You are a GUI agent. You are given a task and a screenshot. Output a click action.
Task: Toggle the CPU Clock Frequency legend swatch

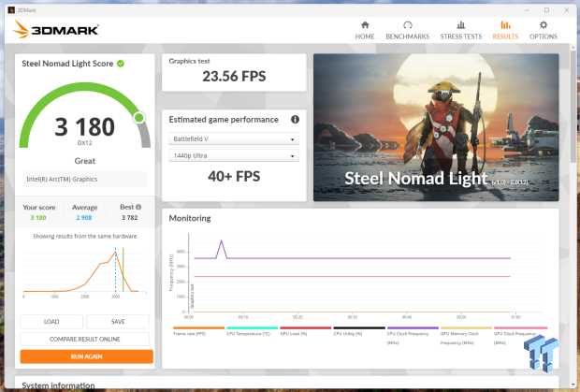413,327
